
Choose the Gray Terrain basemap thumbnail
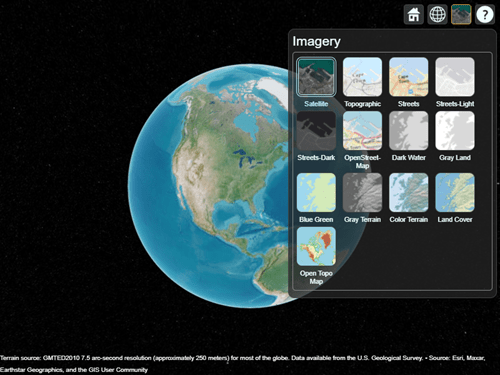362,192
